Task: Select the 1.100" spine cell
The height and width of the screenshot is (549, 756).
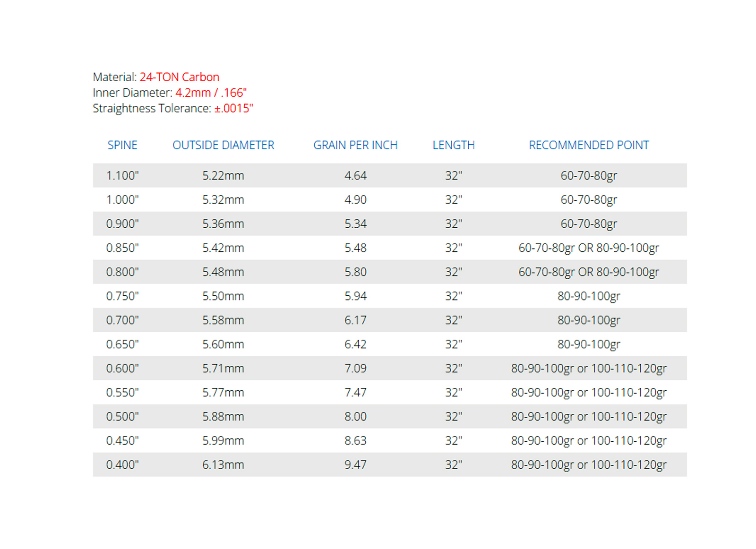Action: 122,176
